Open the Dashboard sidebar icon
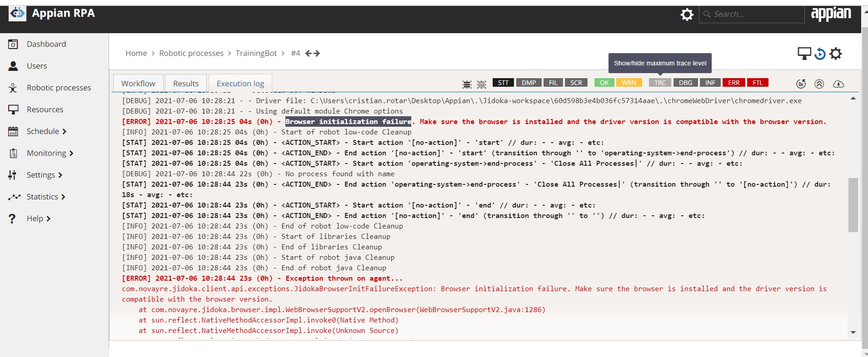The width and height of the screenshot is (868, 357). point(13,44)
